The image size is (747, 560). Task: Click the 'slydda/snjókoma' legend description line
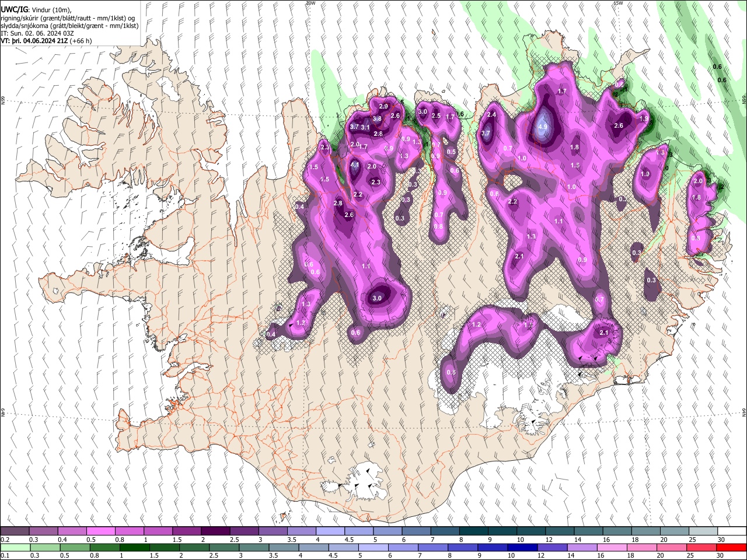pyautogui.click(x=69, y=26)
